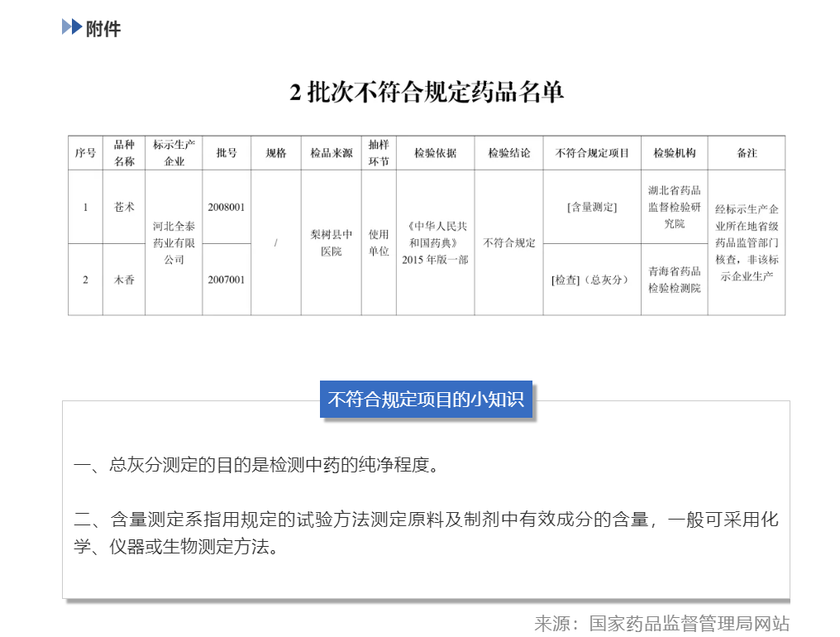Select the 木香 cell

pyautogui.click(x=124, y=280)
